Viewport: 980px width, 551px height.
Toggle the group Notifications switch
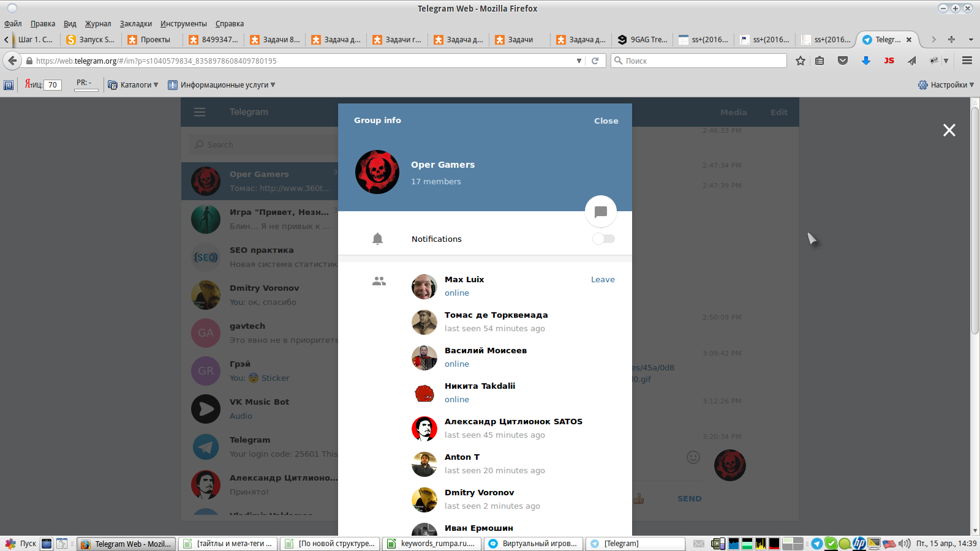point(603,239)
